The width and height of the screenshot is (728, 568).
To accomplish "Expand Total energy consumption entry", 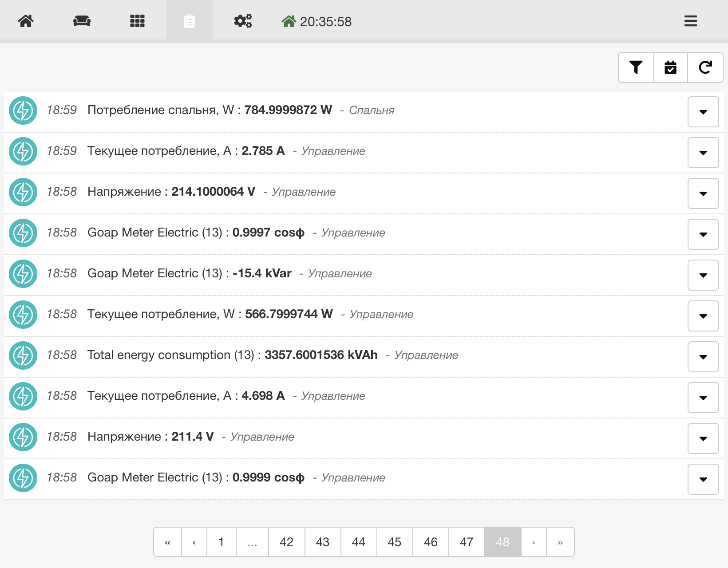I will pos(703,357).
